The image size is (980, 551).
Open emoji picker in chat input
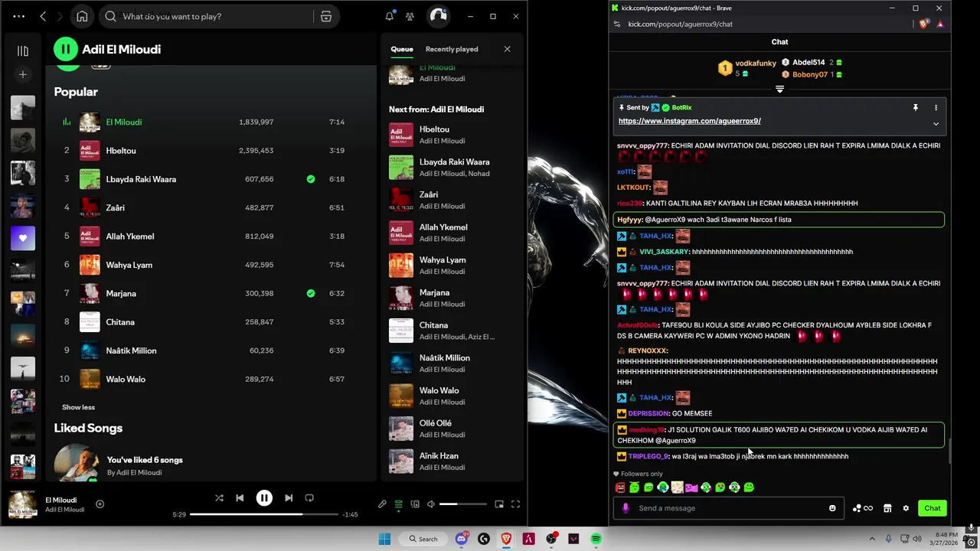[x=832, y=508]
